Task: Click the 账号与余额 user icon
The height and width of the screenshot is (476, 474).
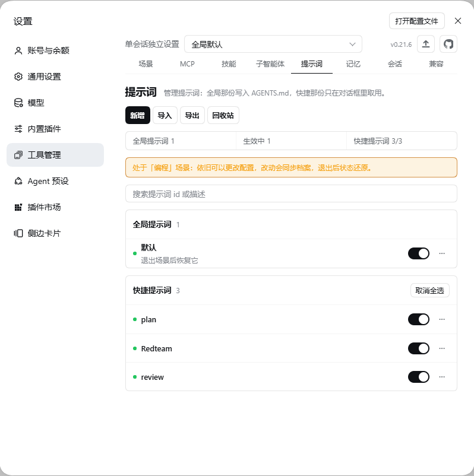Action: pos(18,50)
